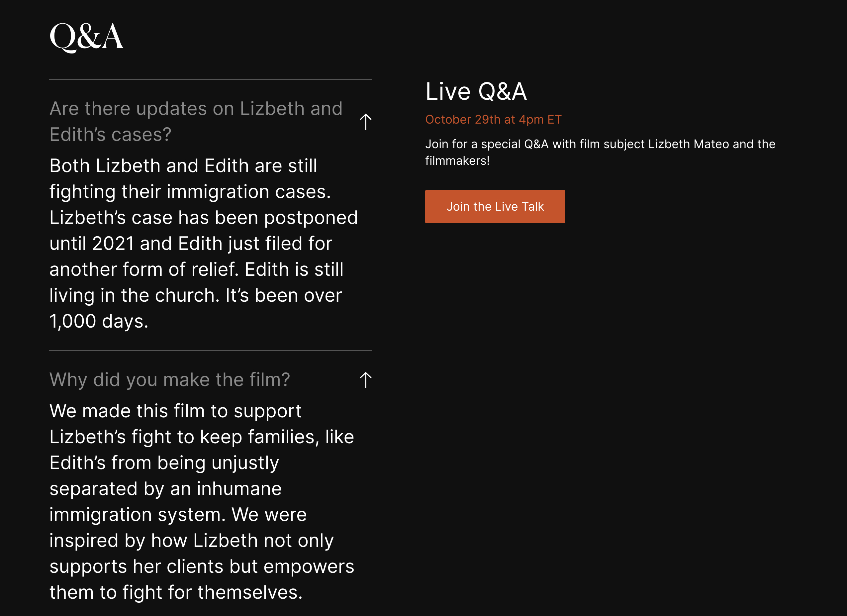The height and width of the screenshot is (616, 847).
Task: Click the 'separated by an inhumane' line
Action: (x=165, y=489)
